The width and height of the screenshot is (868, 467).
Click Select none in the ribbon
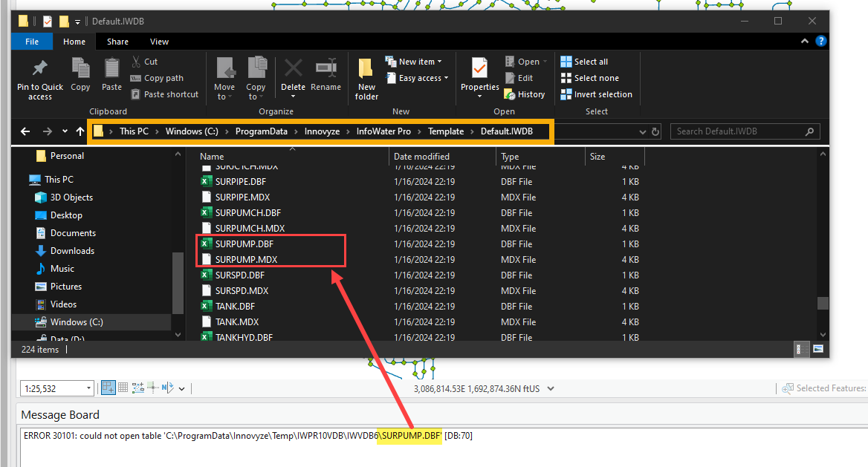(x=589, y=78)
